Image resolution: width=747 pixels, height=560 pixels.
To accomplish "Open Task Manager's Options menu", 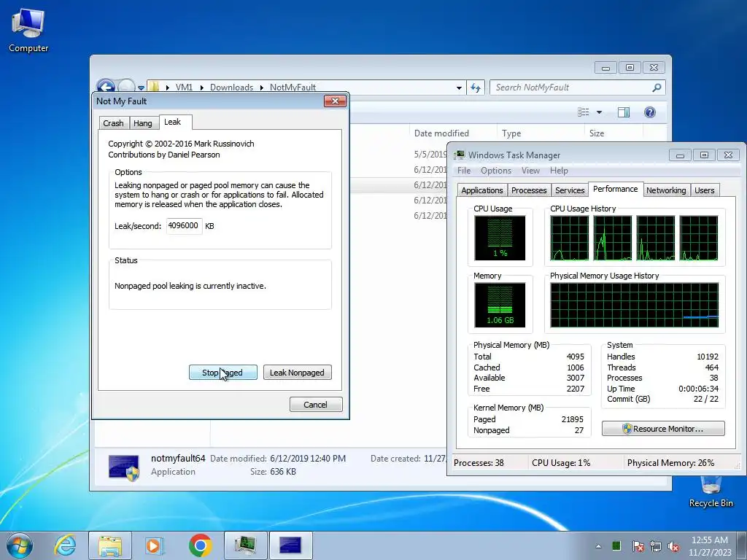I will click(496, 171).
